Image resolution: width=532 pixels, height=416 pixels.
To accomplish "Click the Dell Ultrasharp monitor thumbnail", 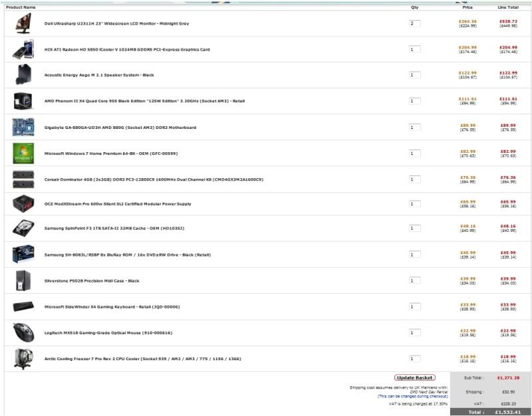I will pos(23,23).
